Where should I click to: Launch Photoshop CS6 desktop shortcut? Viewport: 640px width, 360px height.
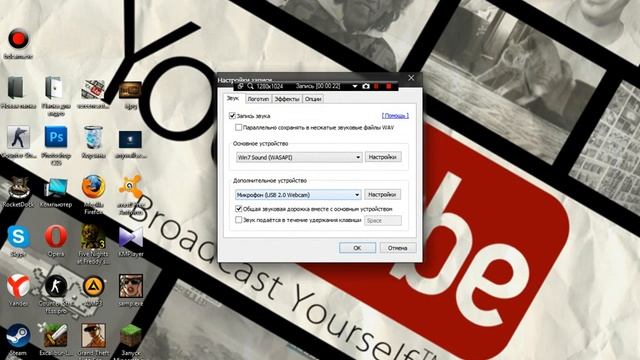click(56, 138)
